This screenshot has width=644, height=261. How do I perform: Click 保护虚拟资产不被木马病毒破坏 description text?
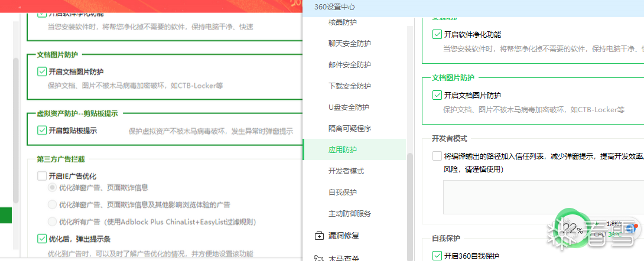[211, 131]
